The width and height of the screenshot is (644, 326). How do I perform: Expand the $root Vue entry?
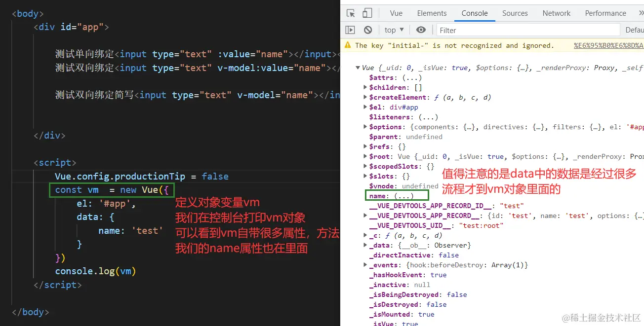[x=365, y=157]
